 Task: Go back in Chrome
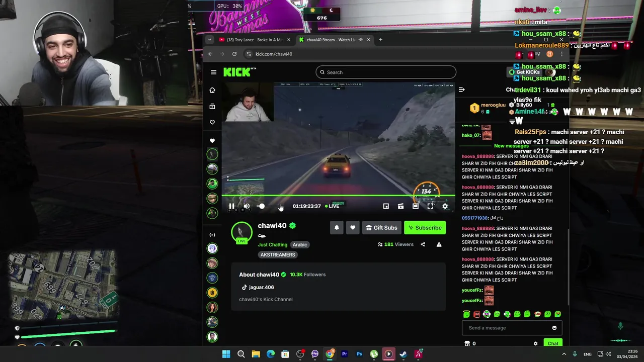click(210, 54)
